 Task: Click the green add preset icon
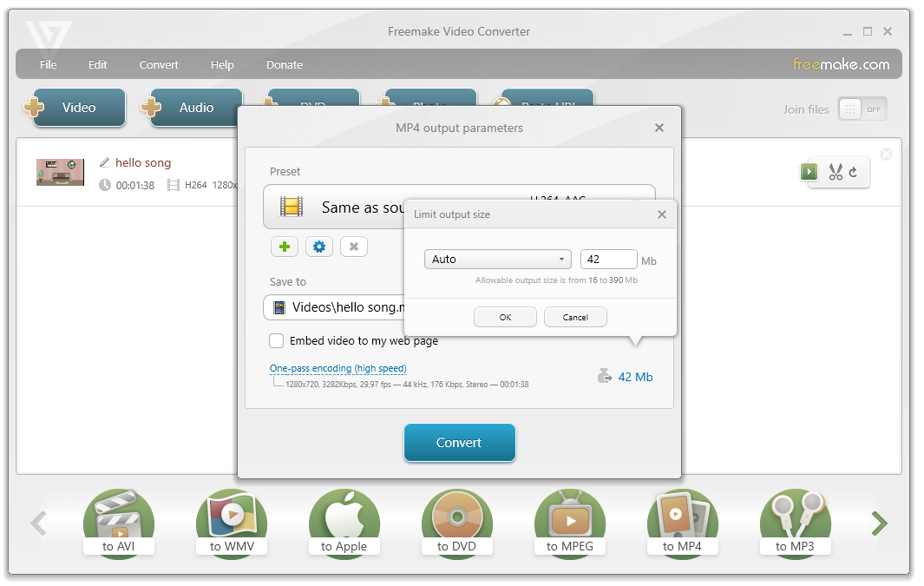click(284, 247)
